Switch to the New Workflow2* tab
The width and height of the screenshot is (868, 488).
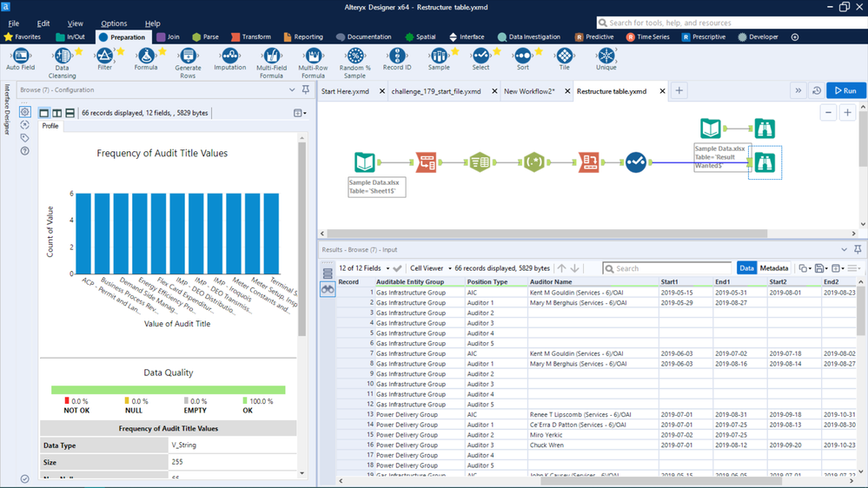click(529, 91)
